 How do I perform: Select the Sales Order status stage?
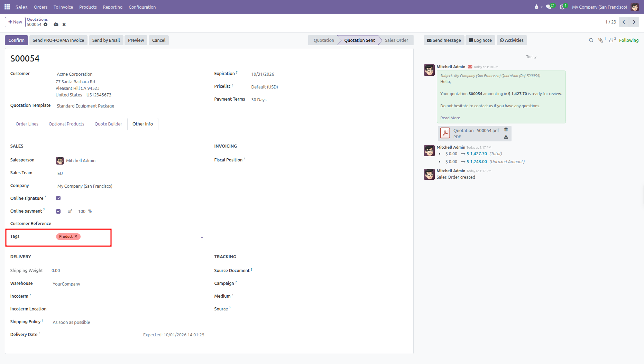click(396, 40)
